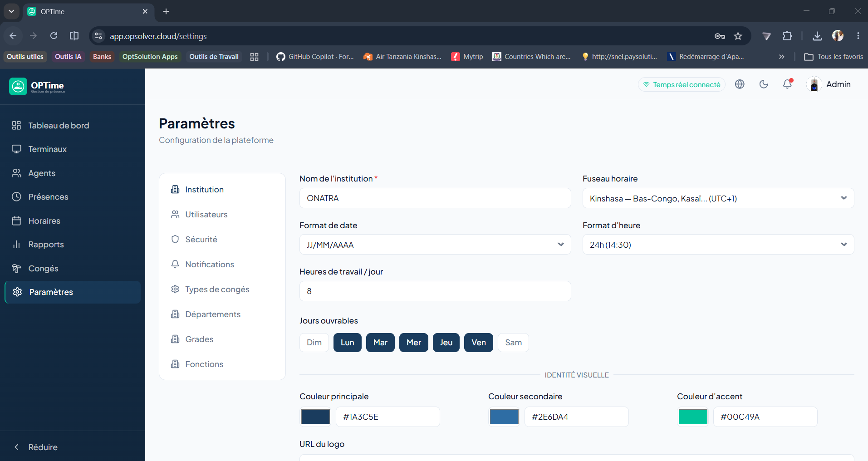Open the browser profile avatar
Image resolution: width=868 pixels, height=461 pixels.
[838, 36]
